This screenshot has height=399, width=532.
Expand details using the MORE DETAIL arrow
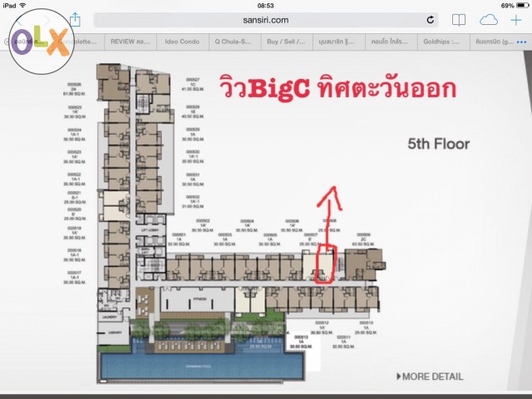coord(400,377)
